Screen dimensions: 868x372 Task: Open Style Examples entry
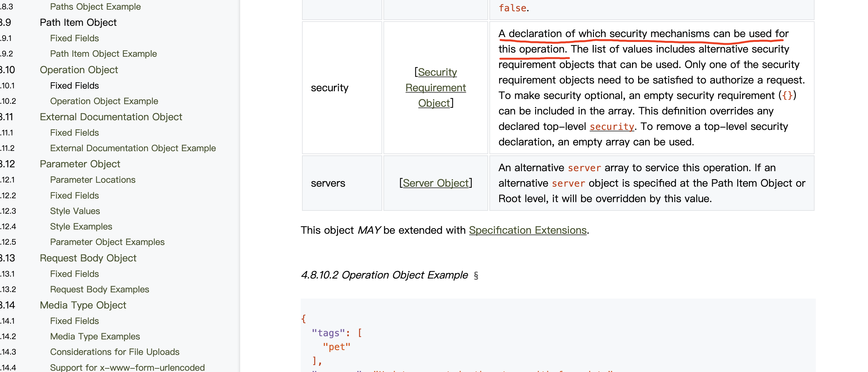81,226
